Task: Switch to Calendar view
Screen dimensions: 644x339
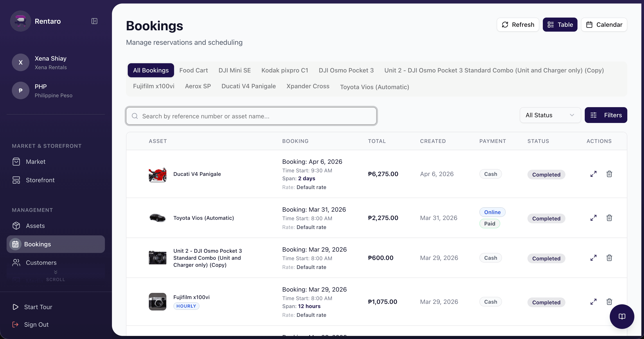Action: coord(604,25)
